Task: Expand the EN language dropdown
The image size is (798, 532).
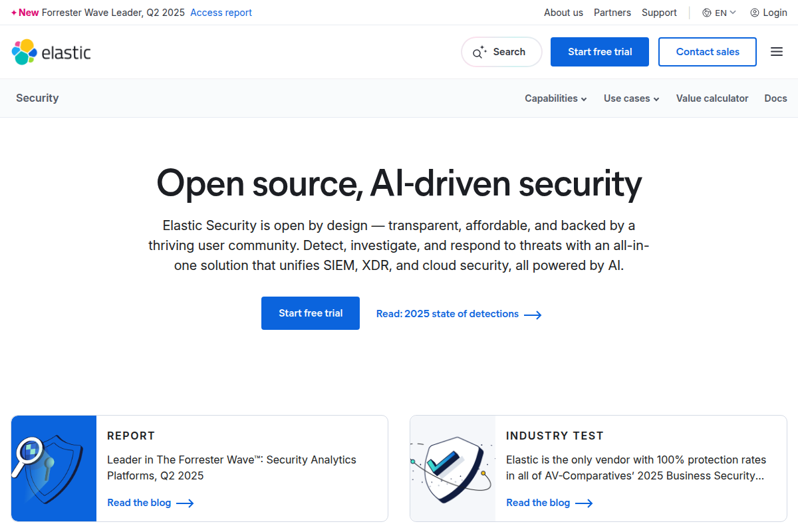Action: [x=718, y=12]
